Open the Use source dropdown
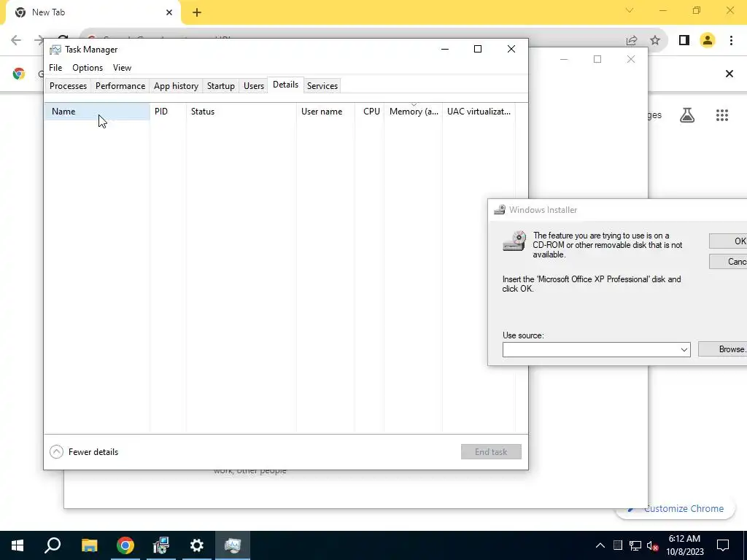Screen dimensions: 747x560 point(684,349)
